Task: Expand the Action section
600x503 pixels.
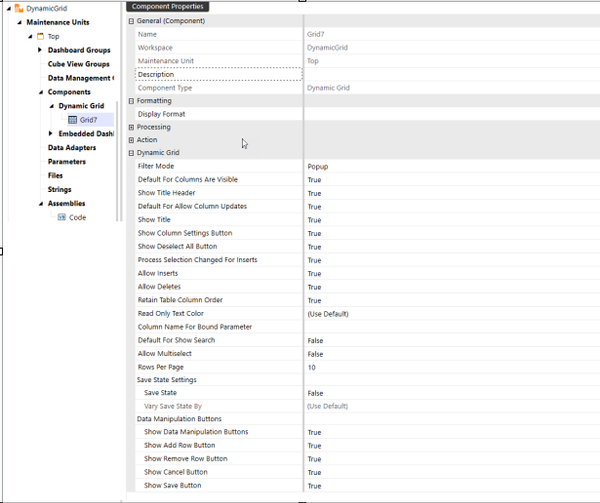Action: pos(132,140)
